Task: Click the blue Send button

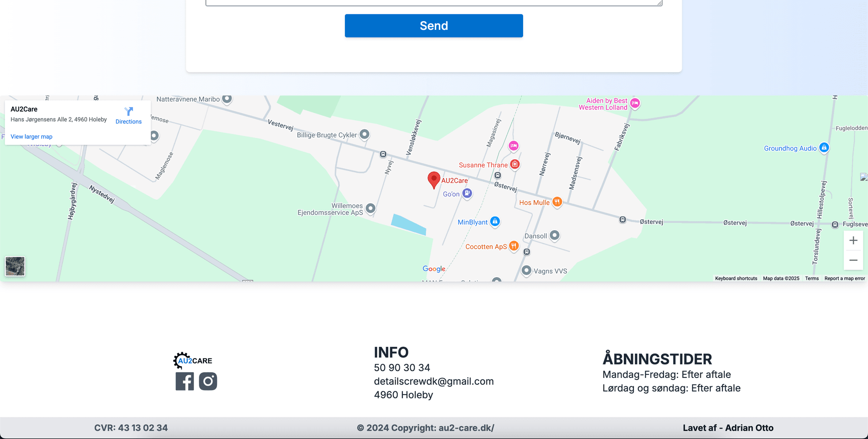Action: [x=434, y=26]
